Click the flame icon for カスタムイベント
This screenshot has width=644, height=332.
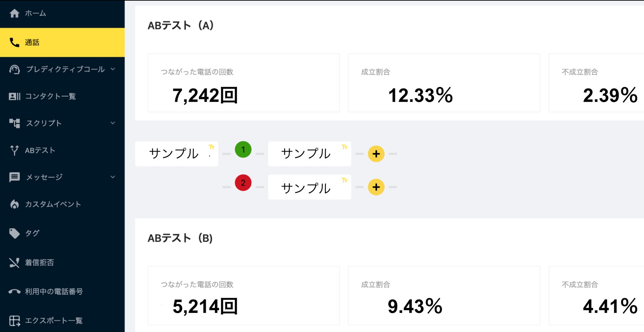(14, 204)
